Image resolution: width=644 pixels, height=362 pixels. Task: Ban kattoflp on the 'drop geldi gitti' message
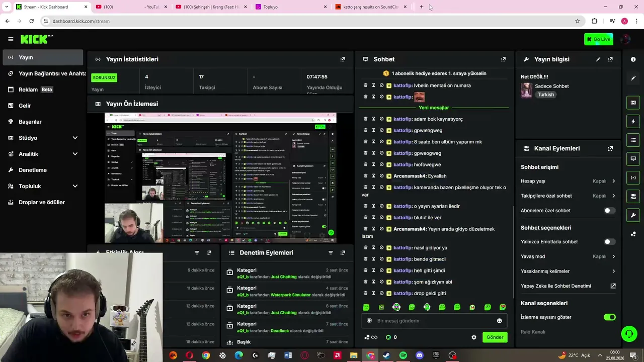[381, 293]
